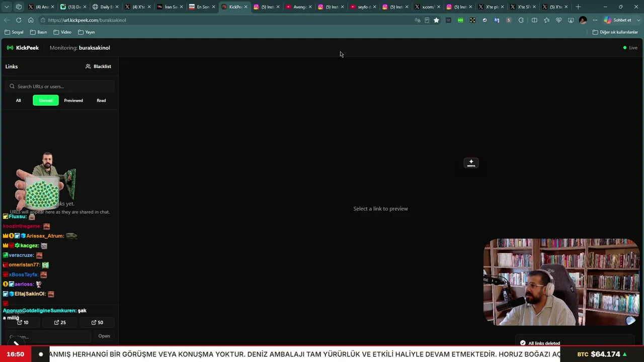Click the address bar URL
Viewport: 644px width, 362px height.
(87, 20)
